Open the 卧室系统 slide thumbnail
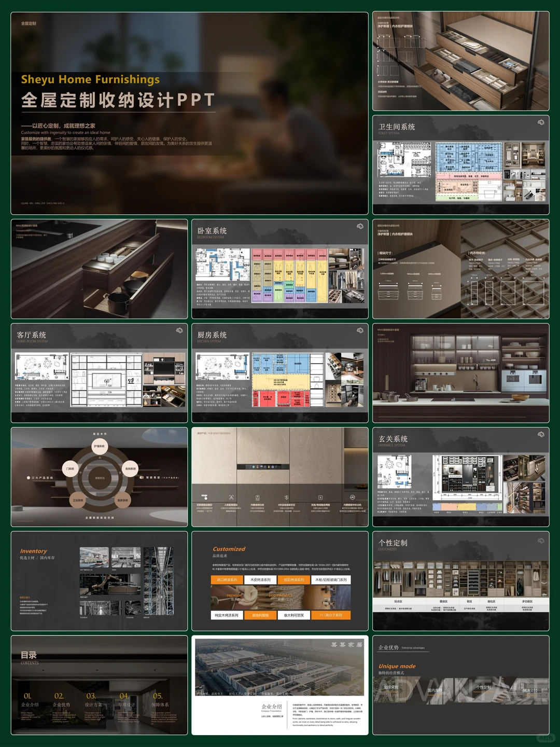Image resolution: width=560 pixels, height=747 pixels. [280, 269]
